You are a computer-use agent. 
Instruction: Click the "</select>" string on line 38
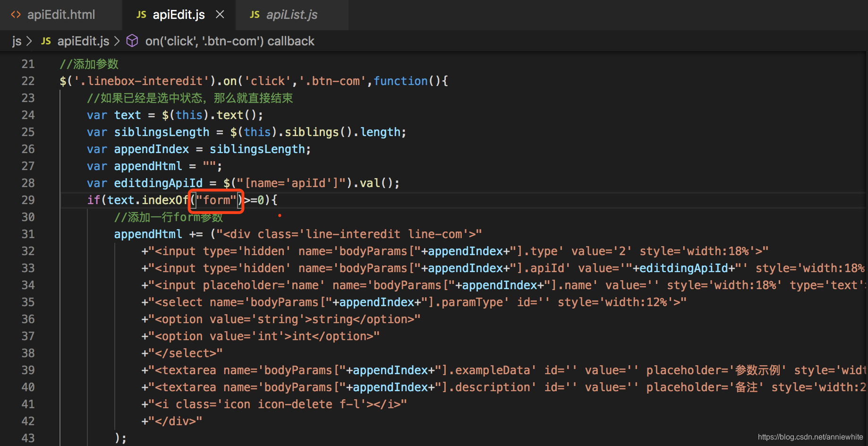click(185, 353)
